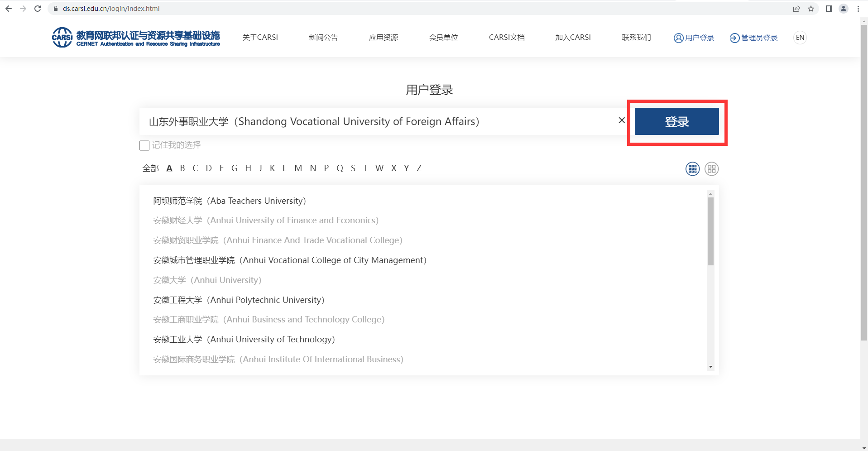Click the browser forward arrow
The width and height of the screenshot is (868, 451).
(x=23, y=9)
